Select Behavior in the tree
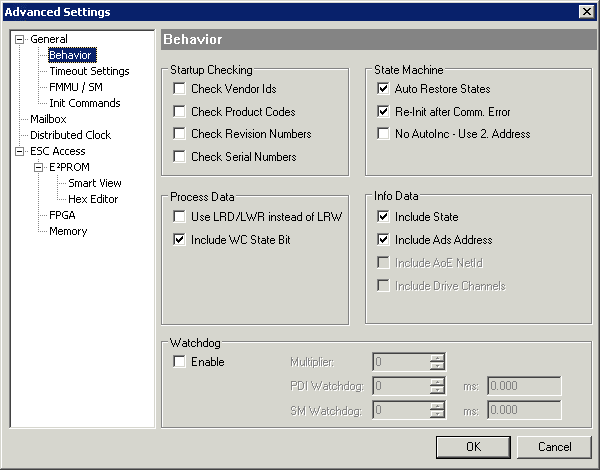Screen dimensions: 600x470 tap(70, 55)
